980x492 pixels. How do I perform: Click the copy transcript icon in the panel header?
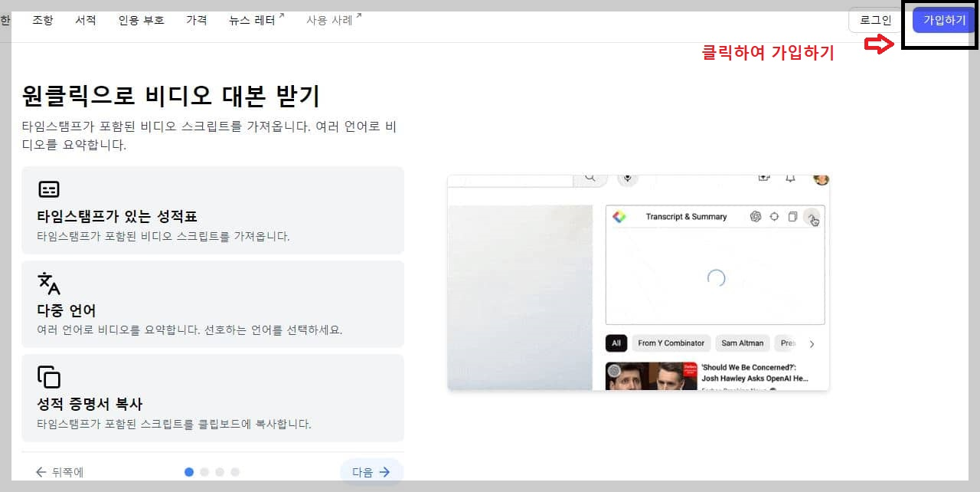793,217
